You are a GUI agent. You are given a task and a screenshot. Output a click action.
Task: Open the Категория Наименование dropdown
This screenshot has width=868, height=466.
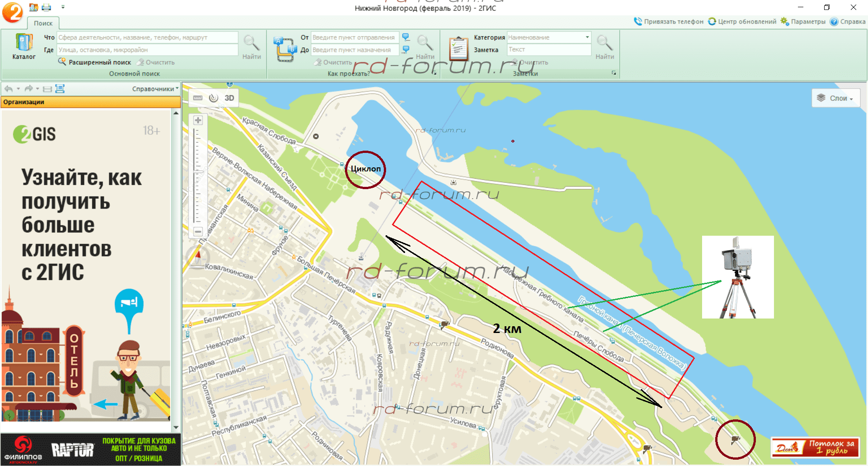pos(549,38)
